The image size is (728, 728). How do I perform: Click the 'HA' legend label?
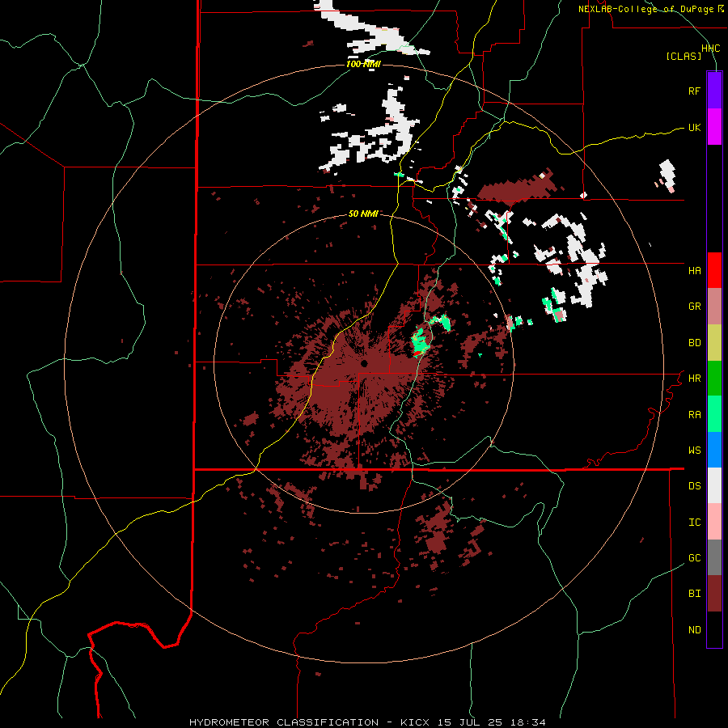click(x=694, y=271)
